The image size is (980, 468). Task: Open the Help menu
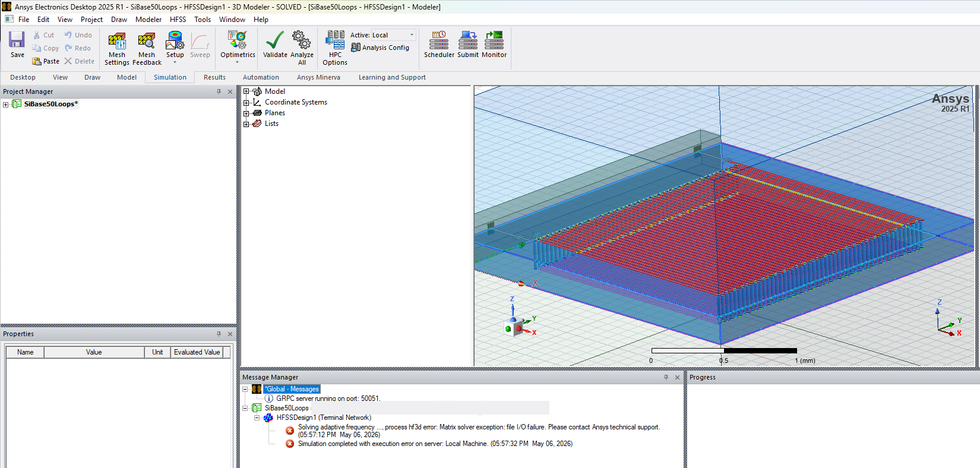click(x=261, y=20)
